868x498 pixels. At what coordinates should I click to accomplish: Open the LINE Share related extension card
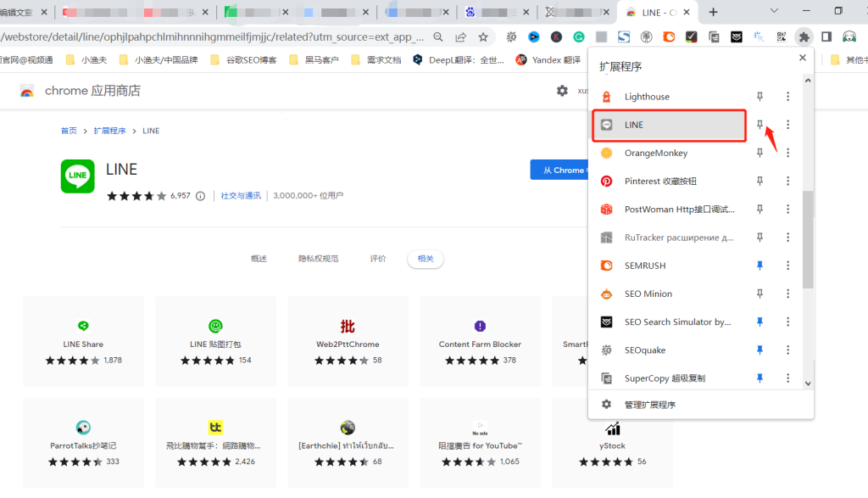click(83, 339)
